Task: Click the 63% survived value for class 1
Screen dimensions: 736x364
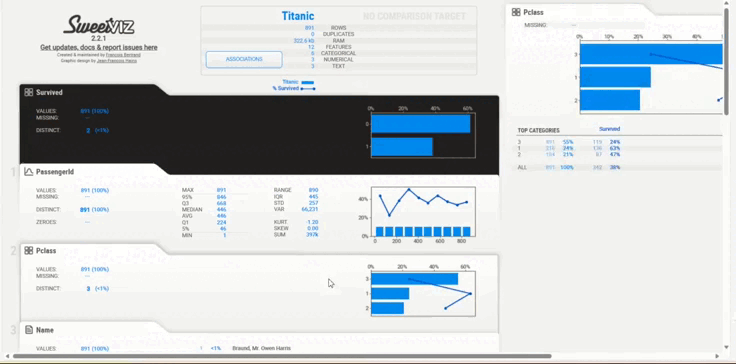Action: pyautogui.click(x=615, y=148)
